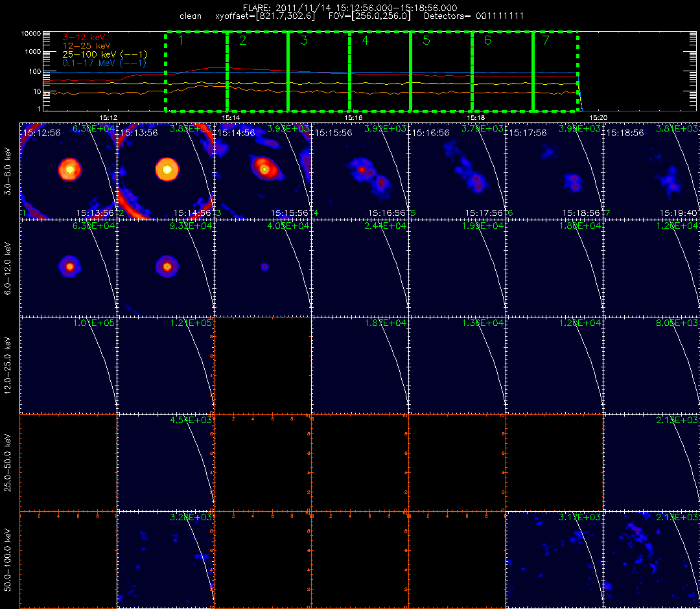Select interval 7 in the light curve

(x=555, y=71)
